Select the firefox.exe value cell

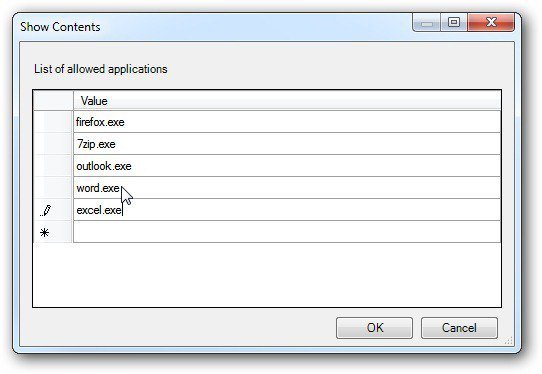[287, 122]
